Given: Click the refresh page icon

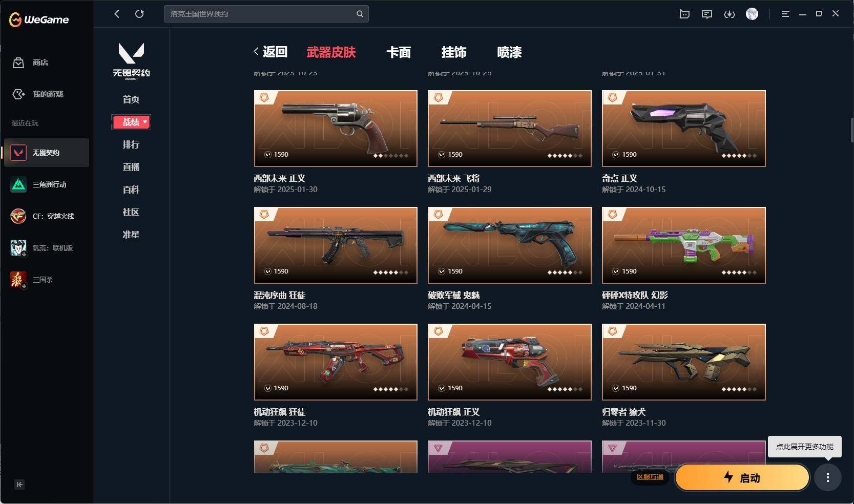Looking at the screenshot, I should coord(139,14).
